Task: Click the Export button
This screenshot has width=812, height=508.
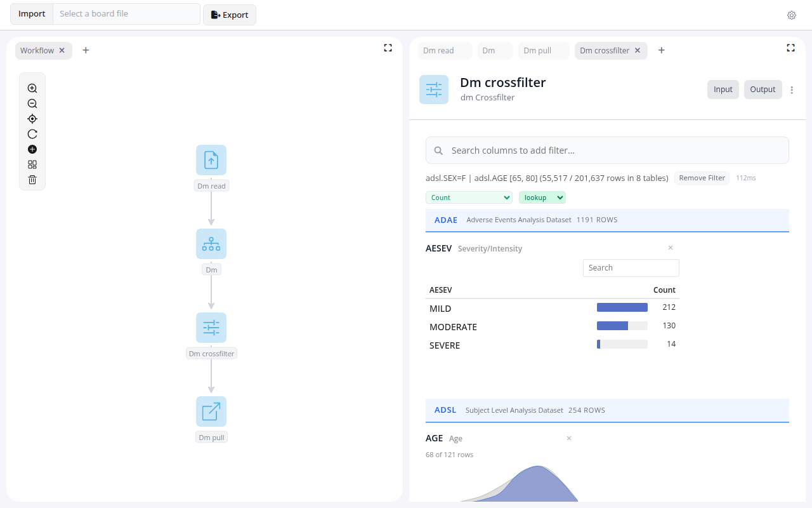Action: [230, 15]
